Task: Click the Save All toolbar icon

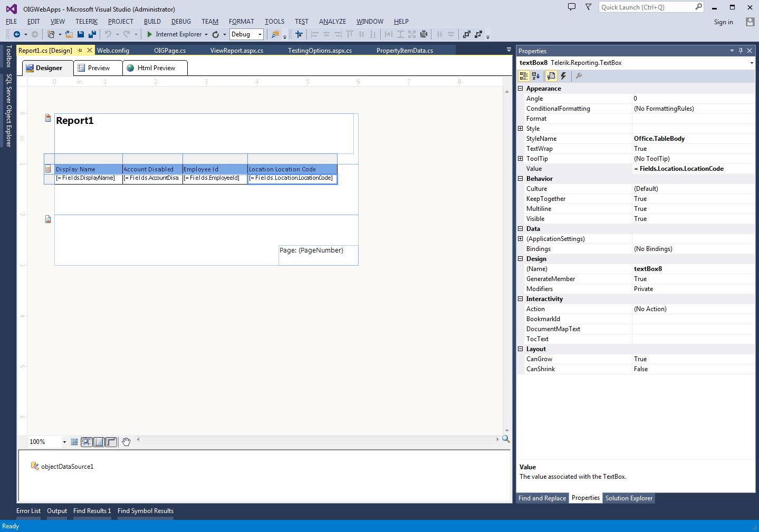Action: point(92,34)
